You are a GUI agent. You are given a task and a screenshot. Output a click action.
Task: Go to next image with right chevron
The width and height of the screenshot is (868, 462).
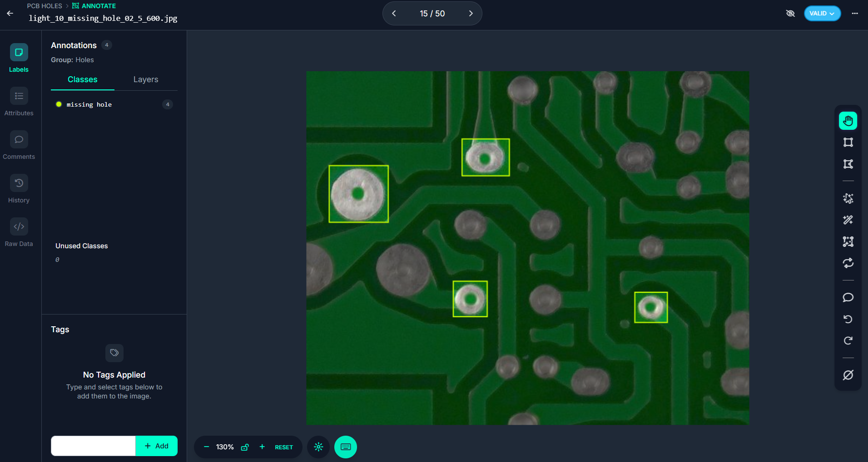coord(471,14)
